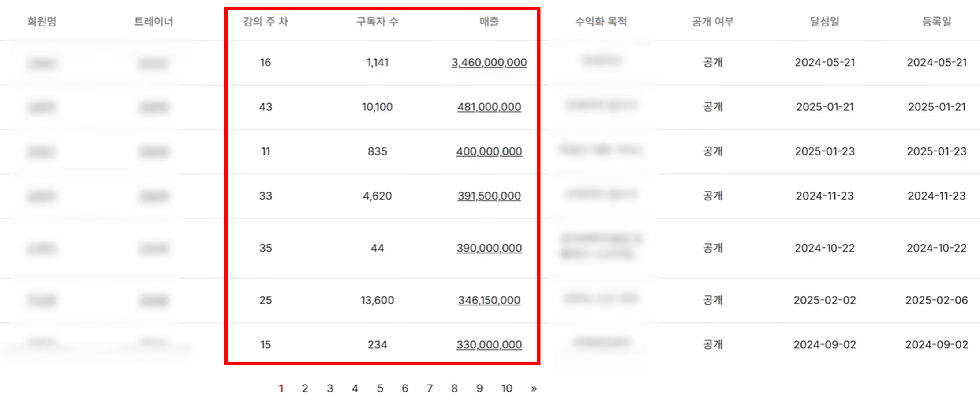
Task: Open page 10 of the list
Action: click(506, 388)
